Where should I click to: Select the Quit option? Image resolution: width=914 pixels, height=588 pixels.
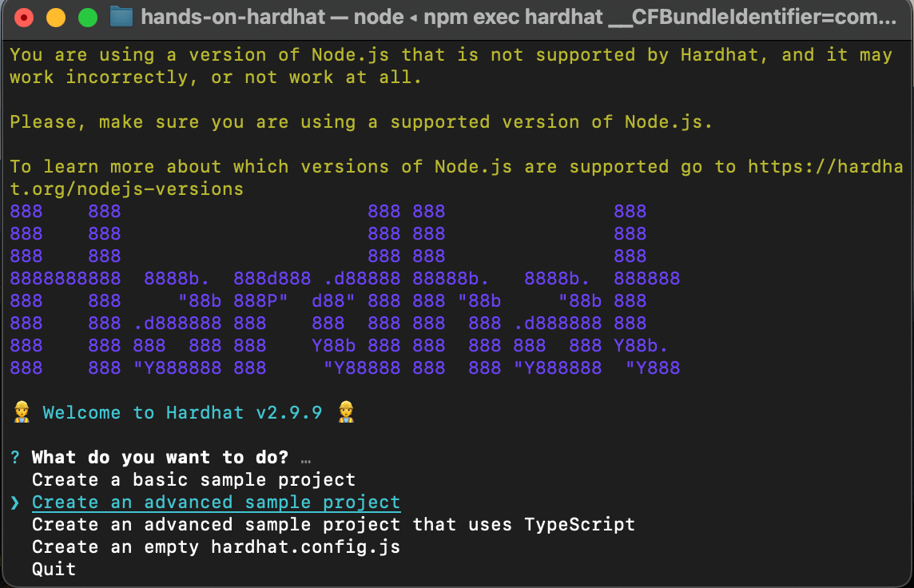[x=52, y=569]
